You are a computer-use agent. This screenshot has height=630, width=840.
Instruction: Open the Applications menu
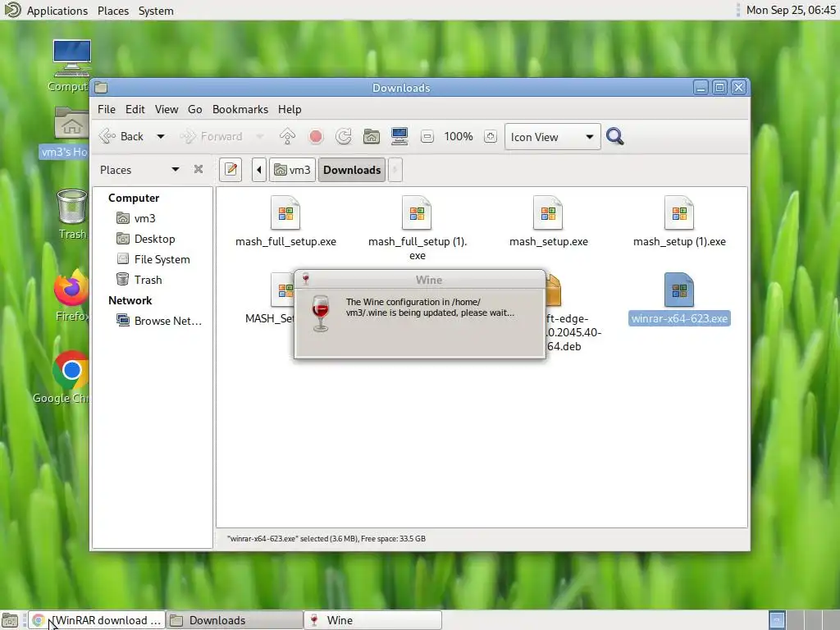point(57,11)
